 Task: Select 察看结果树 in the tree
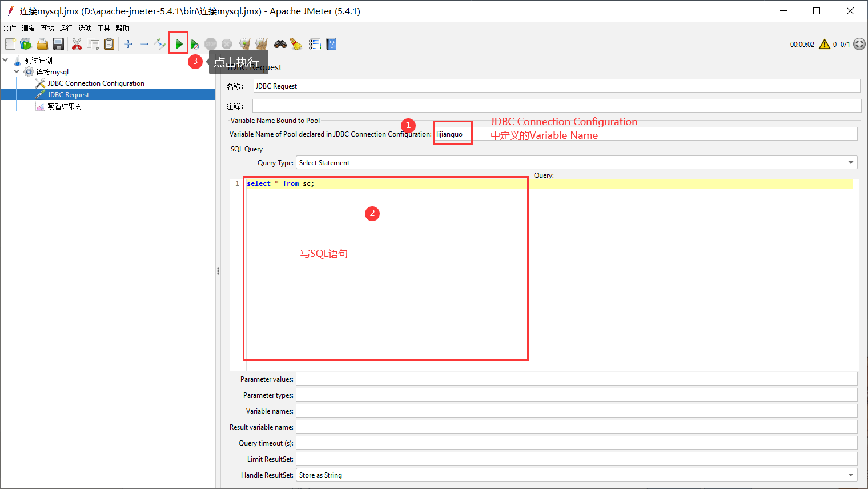pos(65,106)
